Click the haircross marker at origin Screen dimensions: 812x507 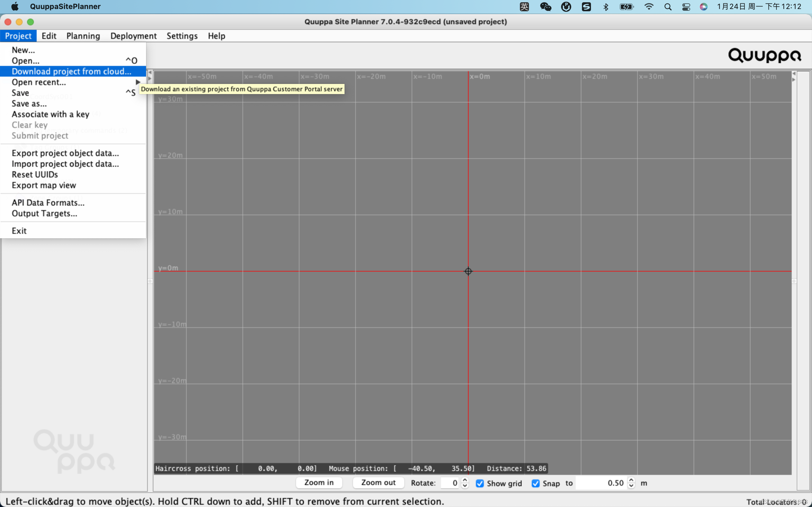pyautogui.click(x=468, y=271)
